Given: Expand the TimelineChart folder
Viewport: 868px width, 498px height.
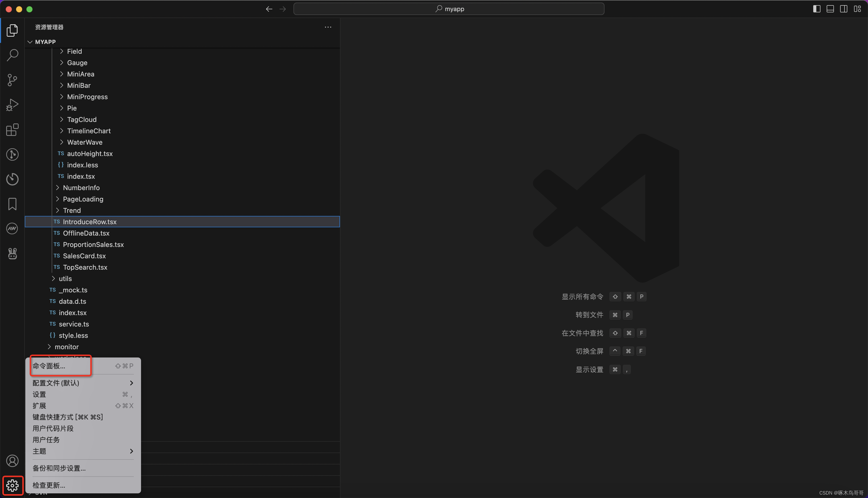Looking at the screenshot, I should click(x=182, y=131).
